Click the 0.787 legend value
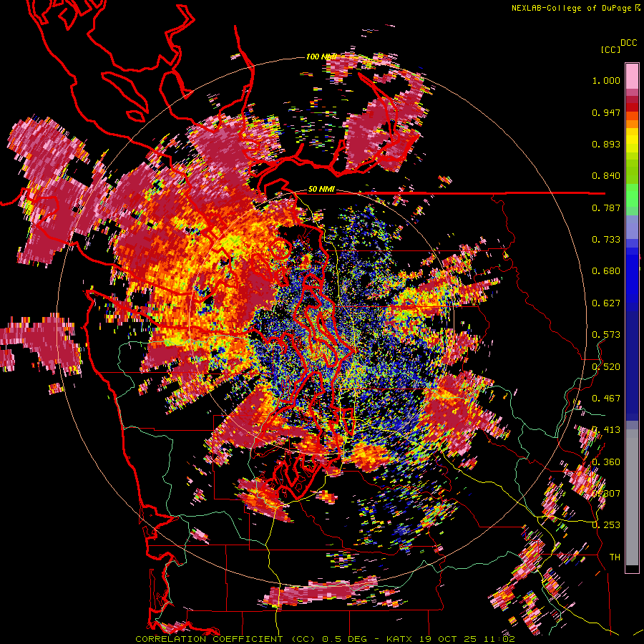 (606, 208)
